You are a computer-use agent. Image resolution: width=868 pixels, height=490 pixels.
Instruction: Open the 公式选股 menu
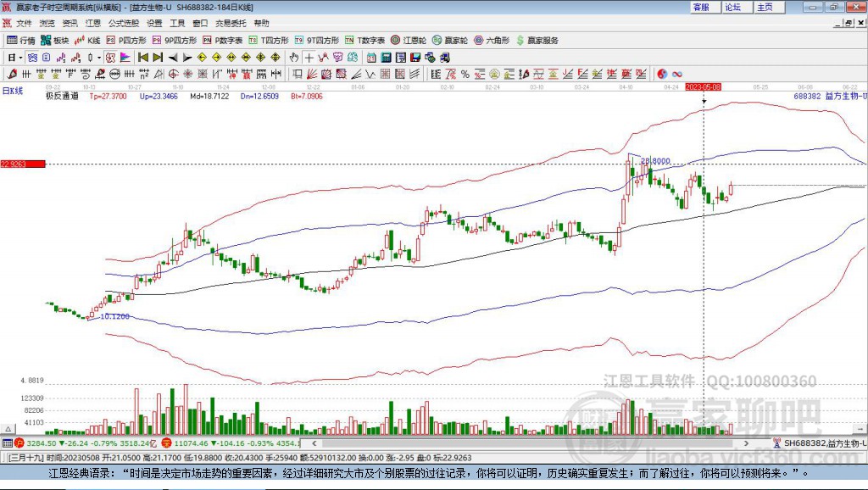(x=124, y=23)
